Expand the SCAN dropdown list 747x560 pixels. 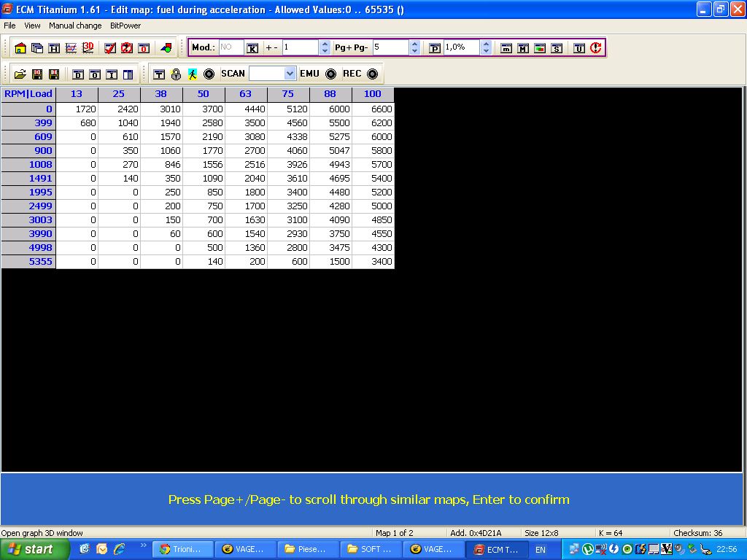290,74
